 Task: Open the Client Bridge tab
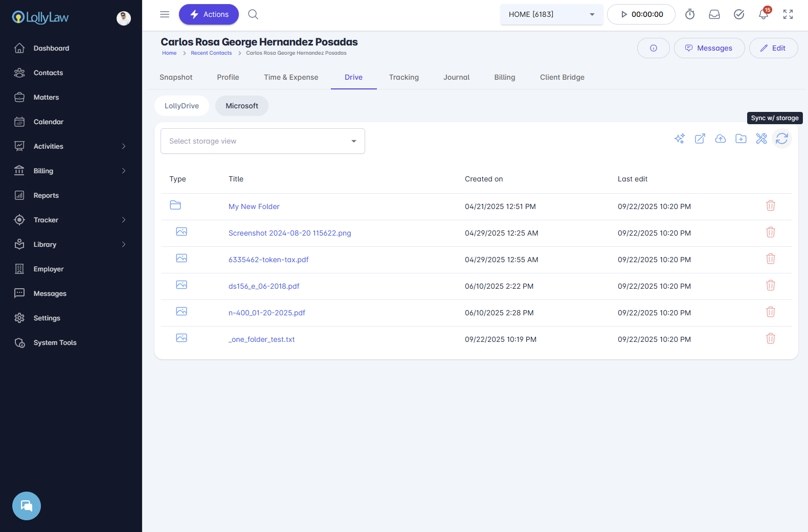click(562, 77)
